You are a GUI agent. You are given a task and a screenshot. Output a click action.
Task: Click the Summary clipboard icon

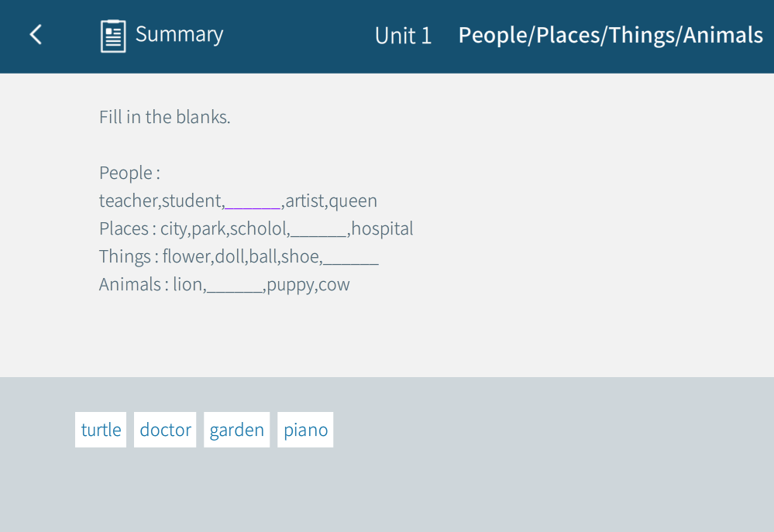(x=113, y=36)
